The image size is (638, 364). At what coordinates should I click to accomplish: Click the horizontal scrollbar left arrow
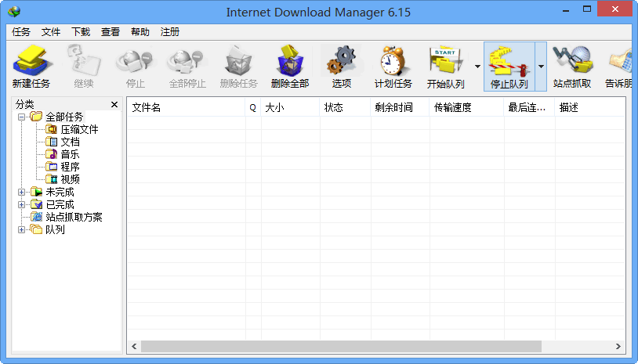(x=134, y=347)
